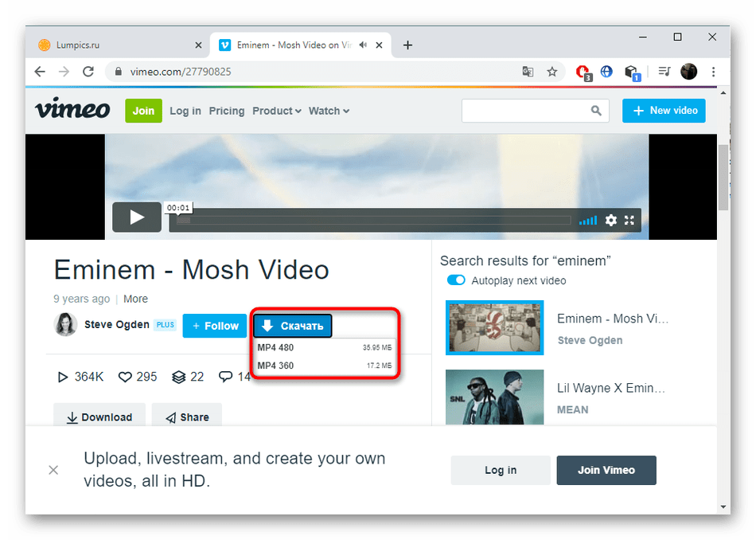Viewport: 756px width, 540px height.
Task: Select MP4 480 download option
Action: click(324, 347)
